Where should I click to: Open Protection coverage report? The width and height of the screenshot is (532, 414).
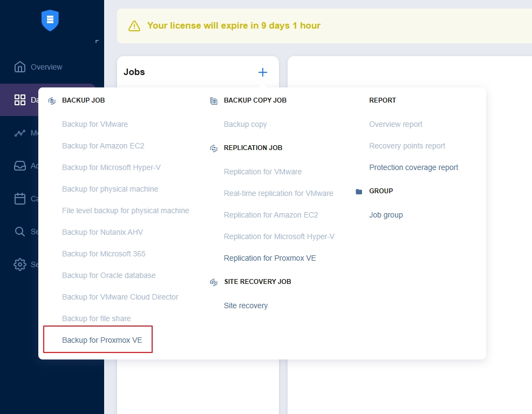[413, 167]
